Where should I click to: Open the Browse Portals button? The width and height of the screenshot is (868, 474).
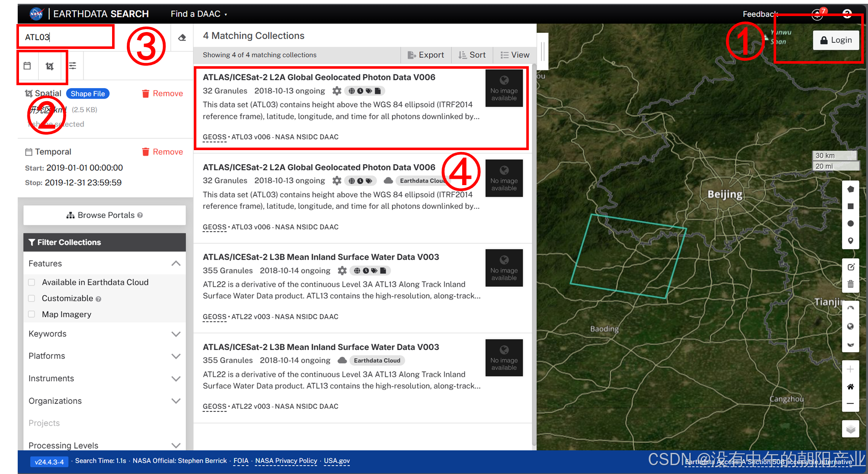(104, 215)
